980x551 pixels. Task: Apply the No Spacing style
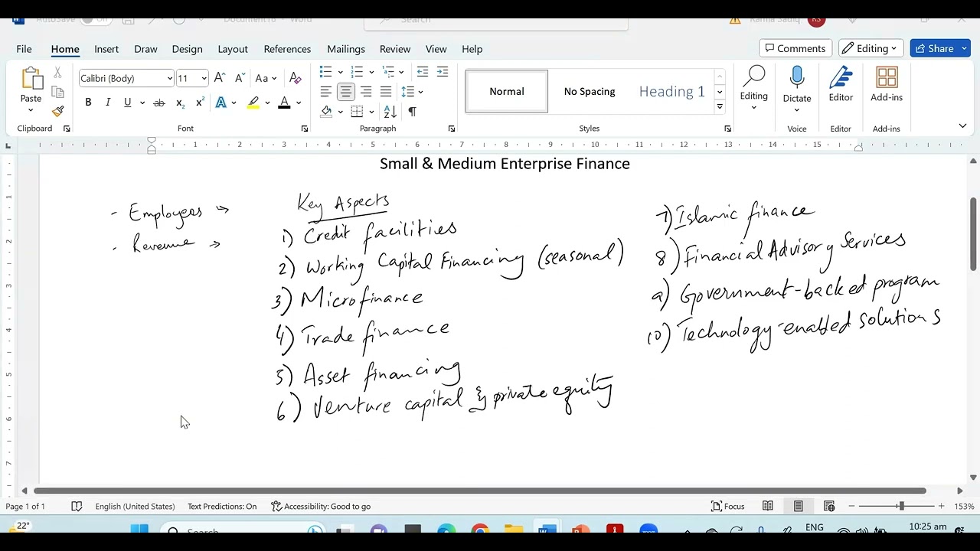coord(590,91)
